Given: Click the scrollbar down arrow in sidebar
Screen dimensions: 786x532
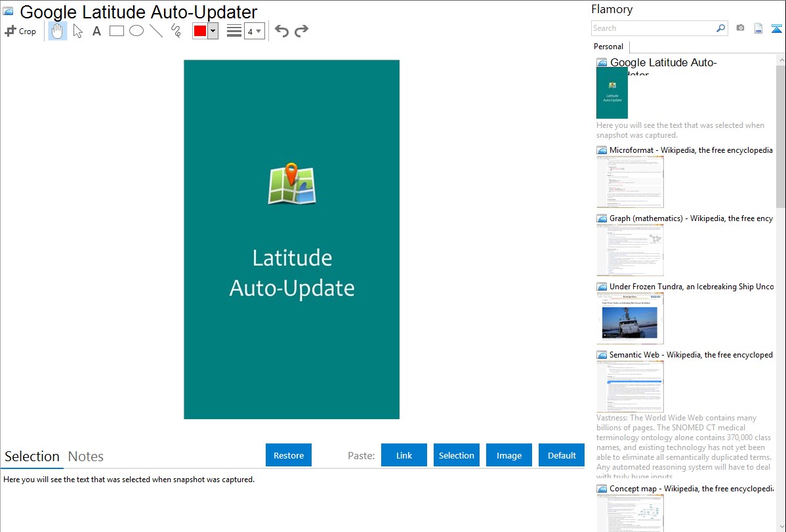Looking at the screenshot, I should point(781,527).
